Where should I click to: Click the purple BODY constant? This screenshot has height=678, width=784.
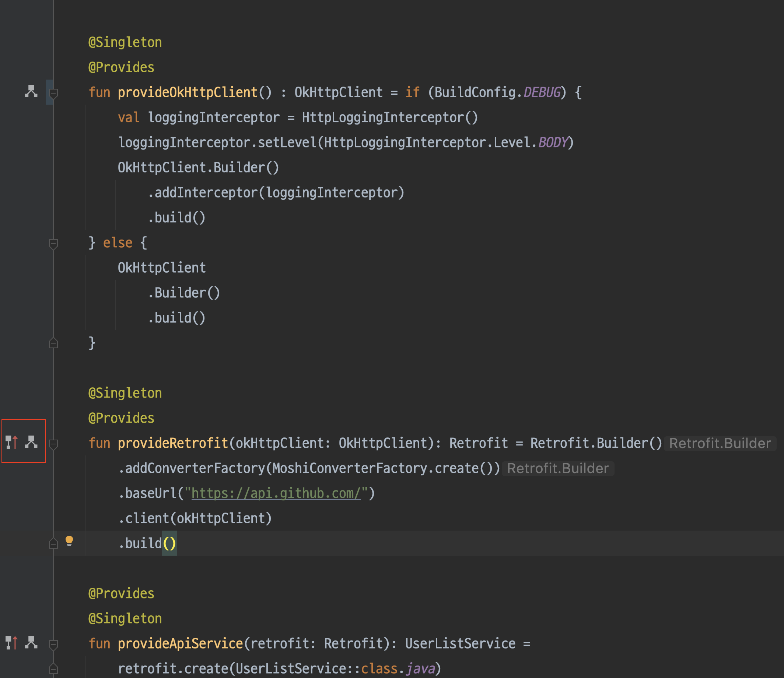552,142
